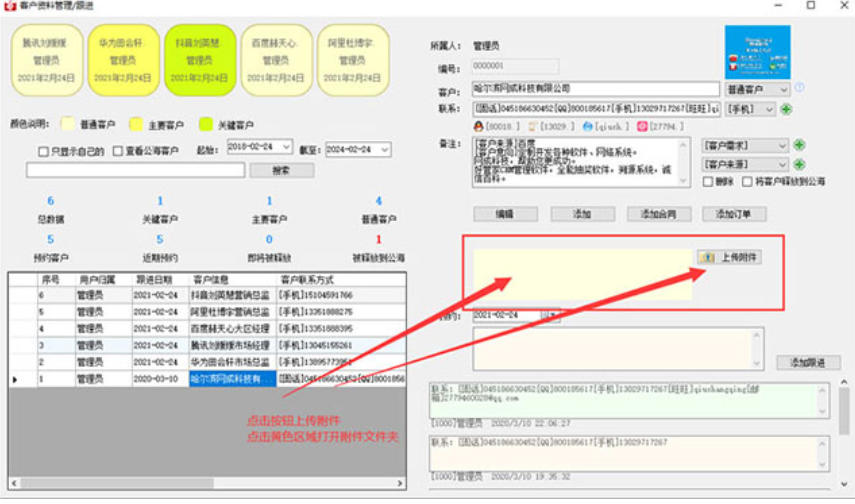
Task: Click the 客户 name field
Action: (x=596, y=89)
